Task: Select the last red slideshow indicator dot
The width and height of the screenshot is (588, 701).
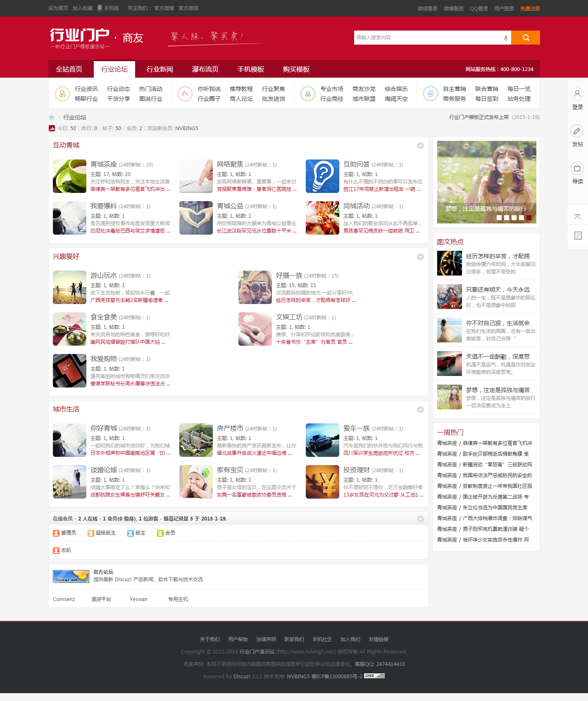Action: click(x=529, y=218)
